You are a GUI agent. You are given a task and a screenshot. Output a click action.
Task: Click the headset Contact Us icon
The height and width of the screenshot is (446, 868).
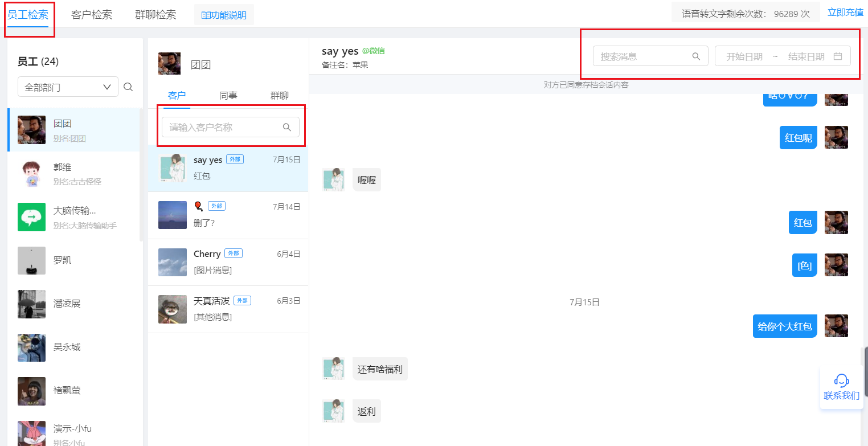point(841,380)
